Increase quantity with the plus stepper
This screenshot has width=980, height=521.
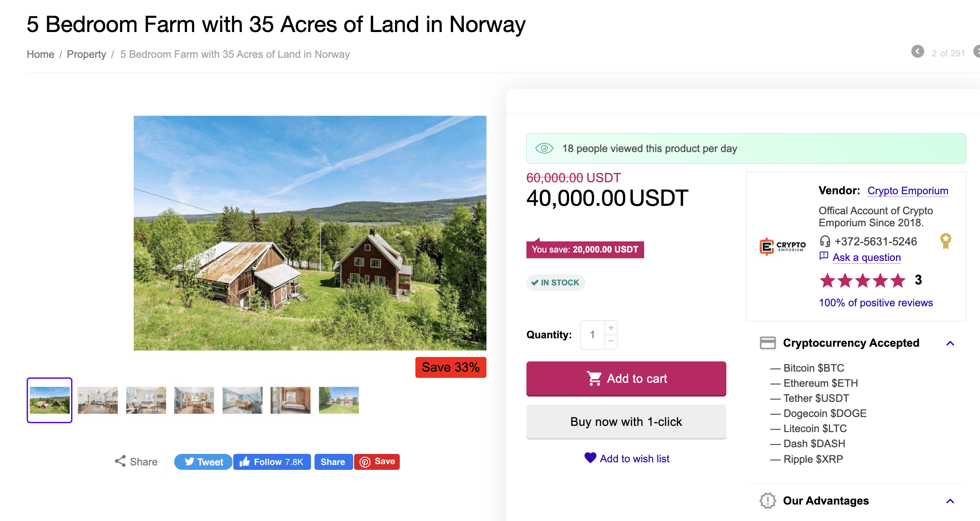pyautogui.click(x=611, y=328)
